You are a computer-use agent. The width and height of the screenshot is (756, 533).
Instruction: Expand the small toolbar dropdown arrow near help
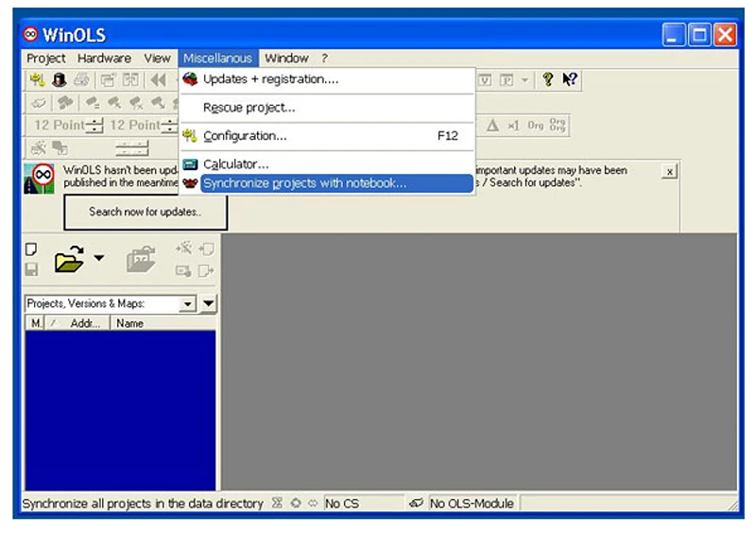[x=524, y=80]
